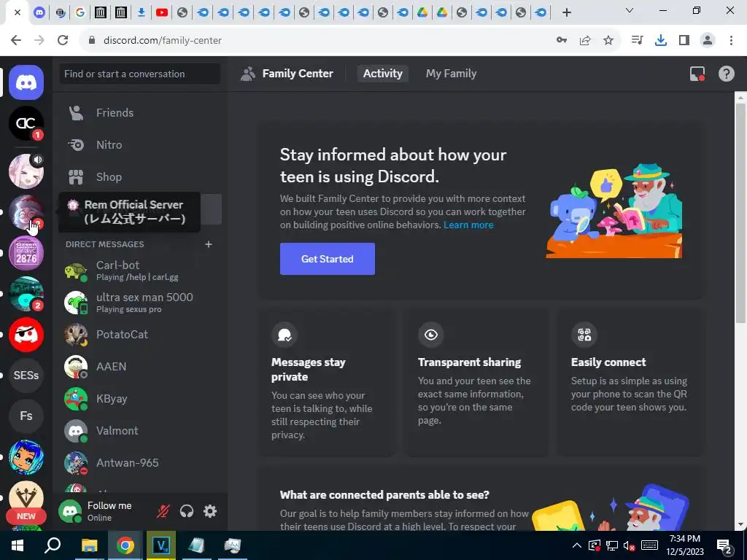Click the Find or start a conversation field
Image resolution: width=747 pixels, height=560 pixels.
tap(140, 74)
